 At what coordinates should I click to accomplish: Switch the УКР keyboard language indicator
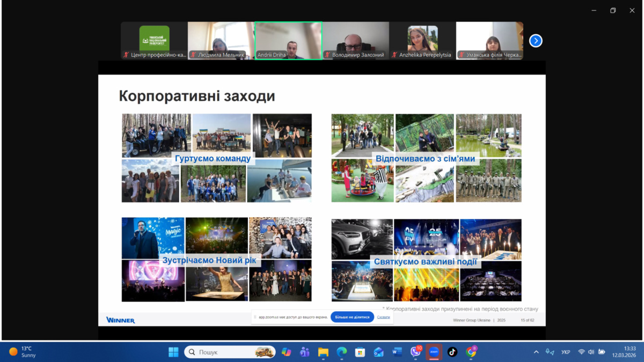566,352
